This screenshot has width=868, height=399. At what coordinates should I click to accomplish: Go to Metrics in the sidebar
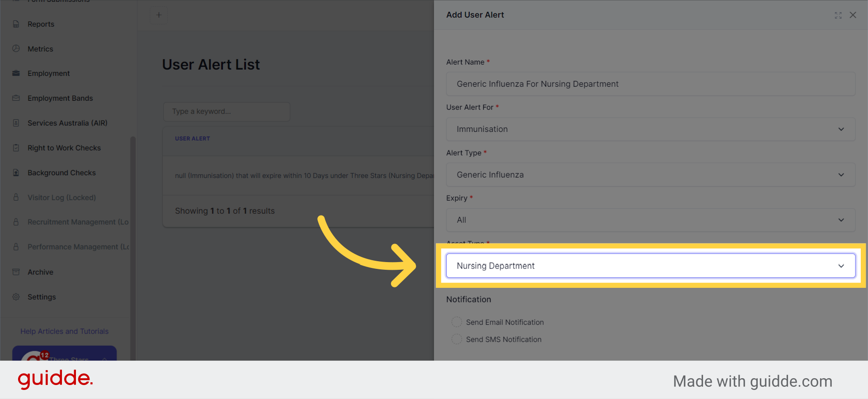click(x=40, y=49)
